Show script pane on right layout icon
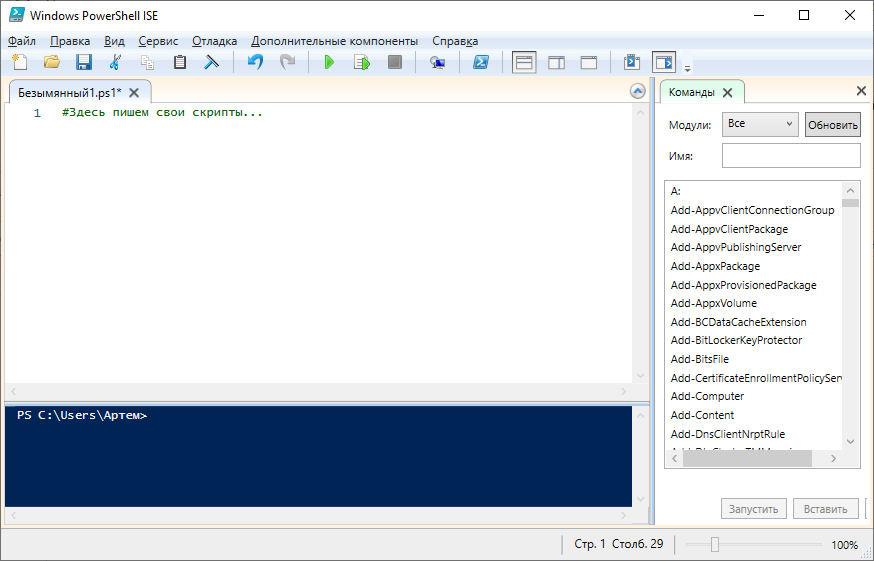The width and height of the screenshot is (874, 561). pos(556,62)
